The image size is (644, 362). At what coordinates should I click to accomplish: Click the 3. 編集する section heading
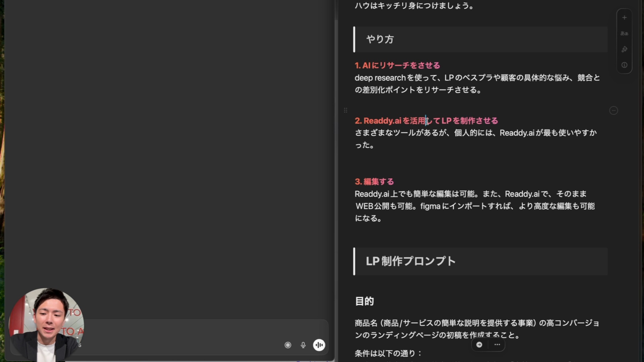(374, 181)
